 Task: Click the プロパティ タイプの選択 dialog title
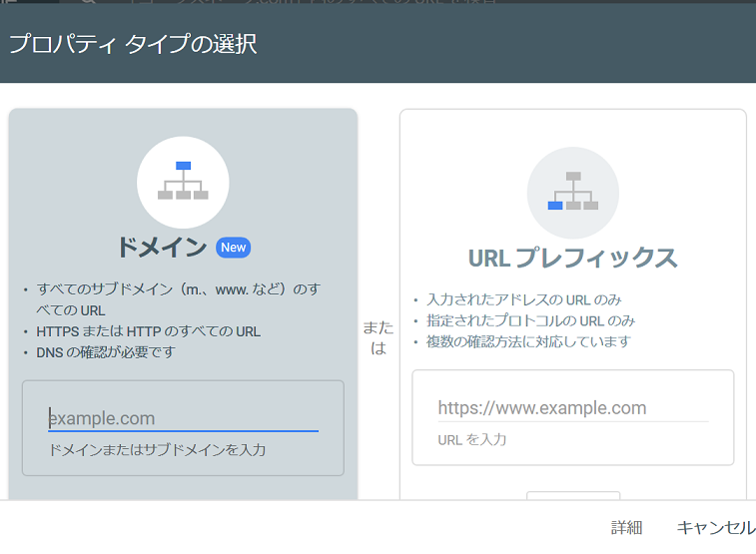tap(133, 44)
